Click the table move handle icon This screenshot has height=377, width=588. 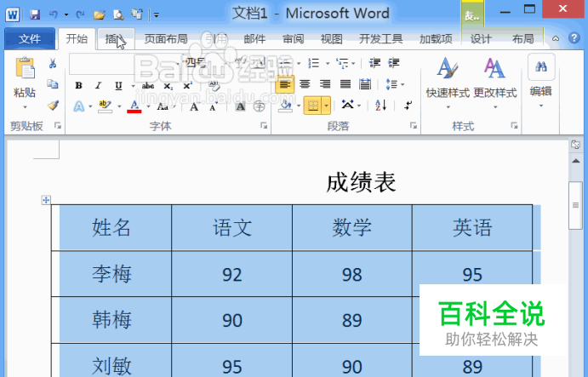[46, 200]
